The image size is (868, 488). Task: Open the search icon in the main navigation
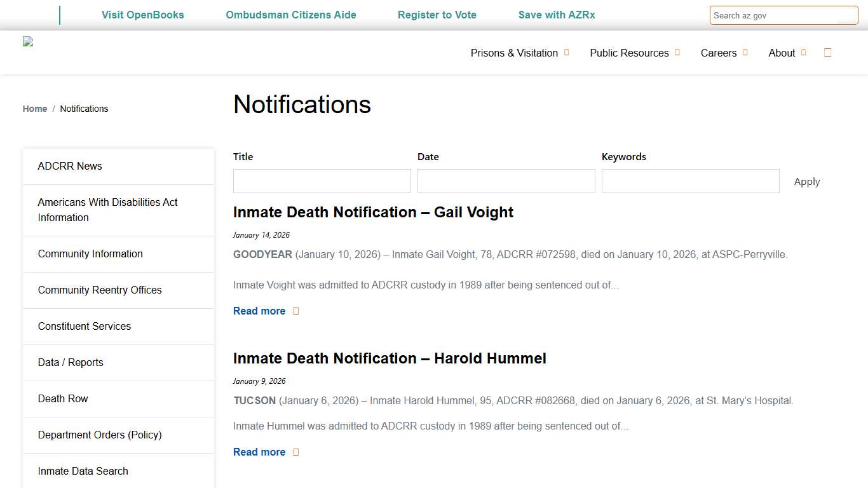pos(827,53)
